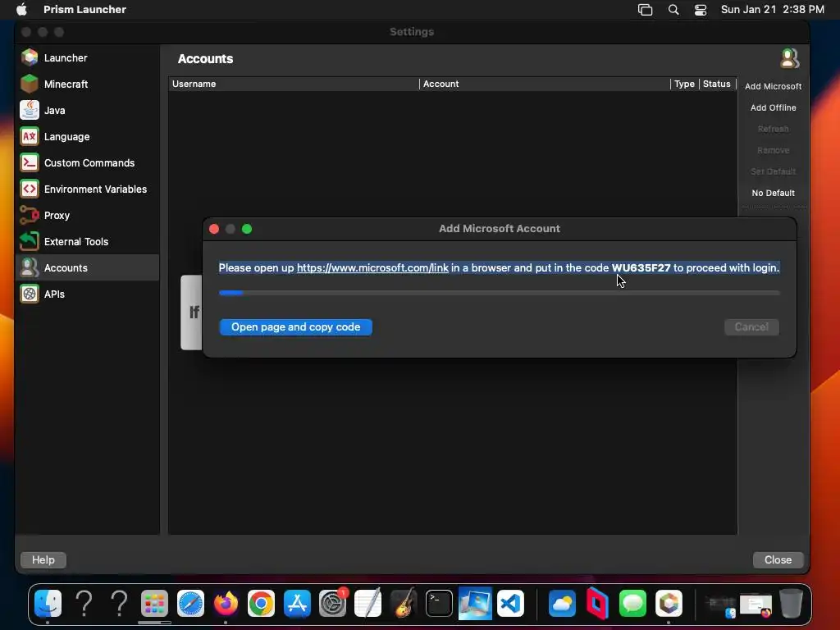The width and height of the screenshot is (840, 630).
Task: Click the login progress bar
Action: 500,293
